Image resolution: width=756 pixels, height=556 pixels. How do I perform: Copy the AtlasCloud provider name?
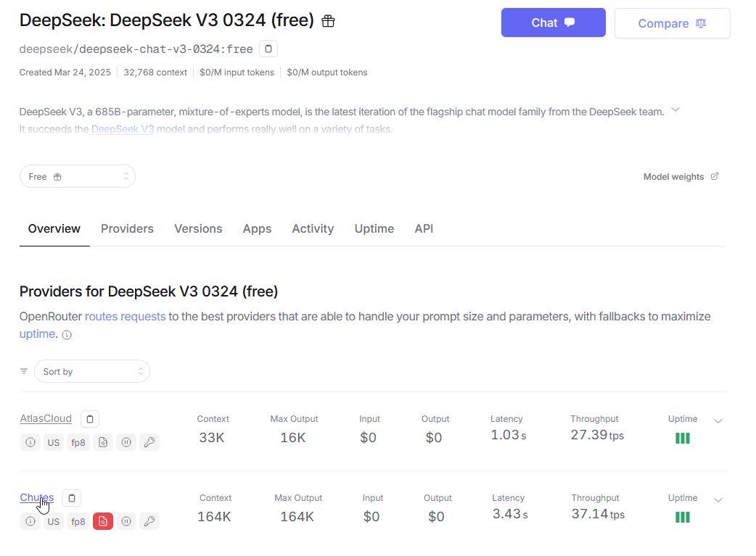click(90, 419)
